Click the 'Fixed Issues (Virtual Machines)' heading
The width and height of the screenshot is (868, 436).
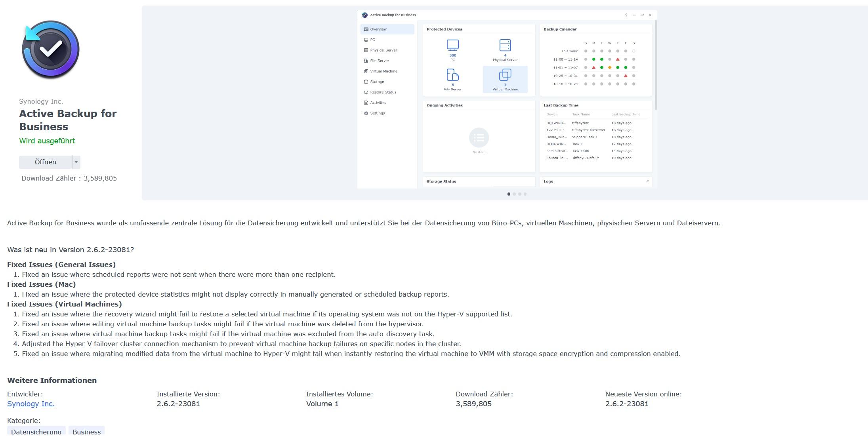65,304
